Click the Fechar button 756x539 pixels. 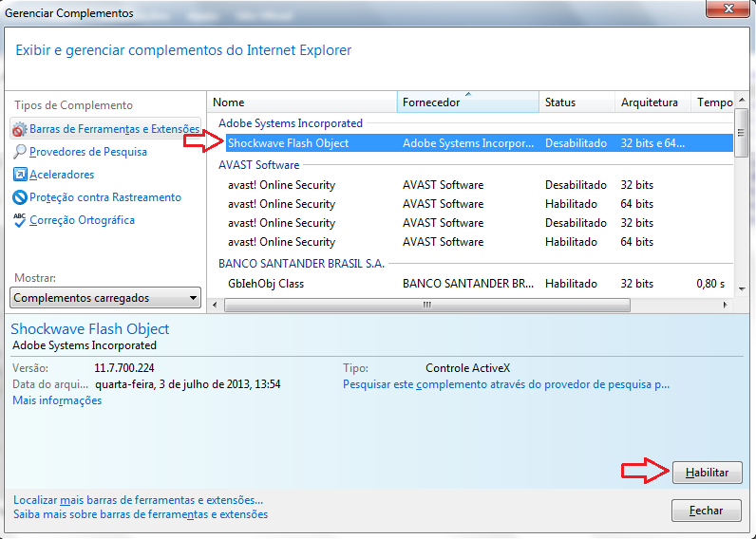[707, 511]
